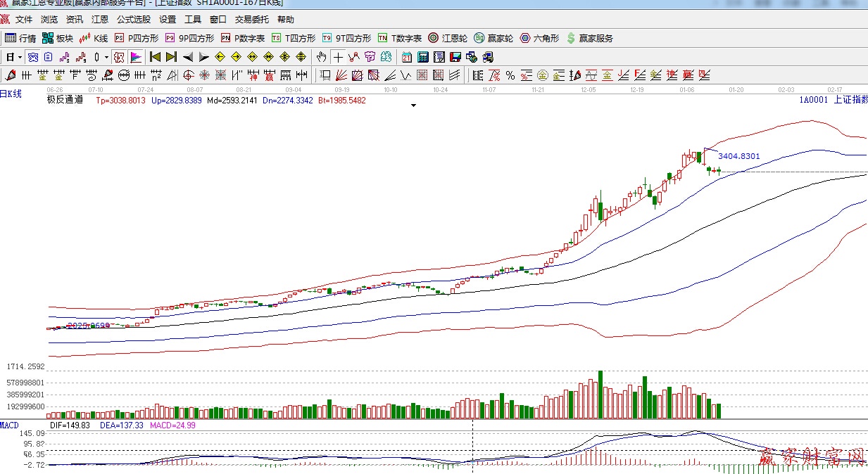Click the pink flag chart icon
Viewport: 868px width, 474px height.
tap(135, 57)
